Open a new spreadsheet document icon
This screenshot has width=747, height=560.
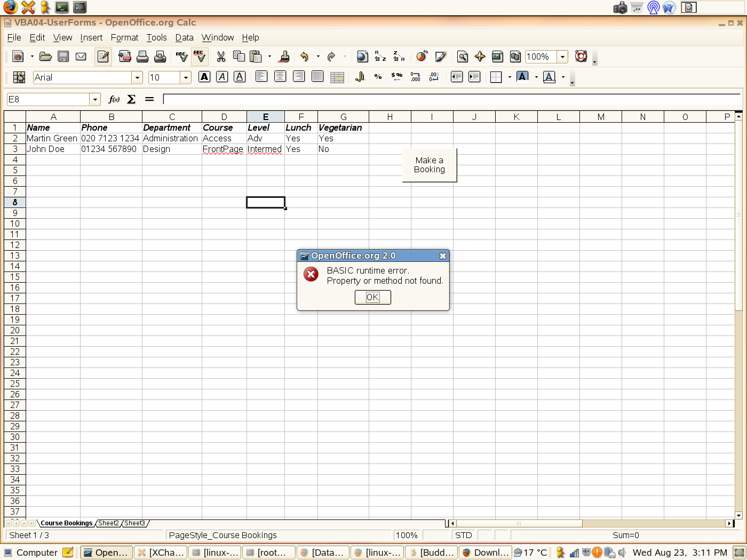point(18,57)
